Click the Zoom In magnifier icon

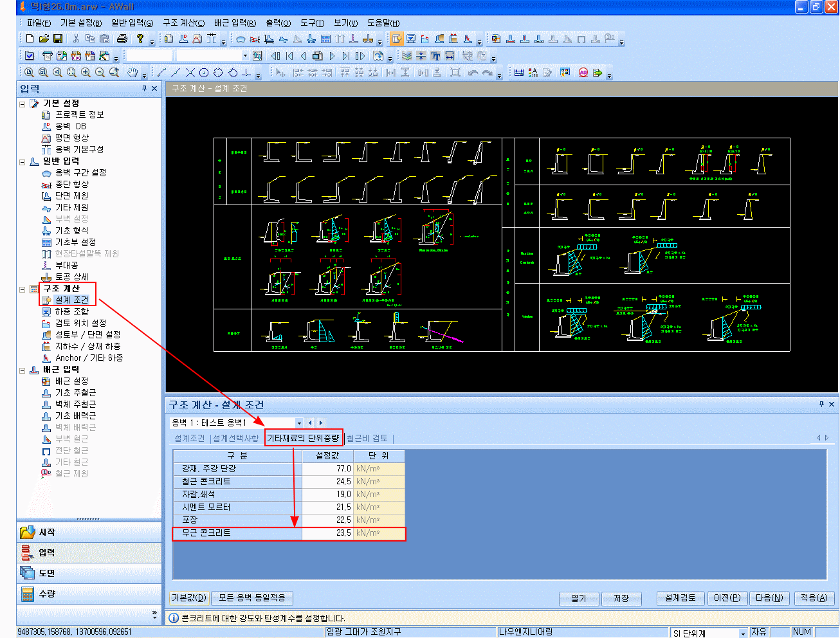(86, 73)
